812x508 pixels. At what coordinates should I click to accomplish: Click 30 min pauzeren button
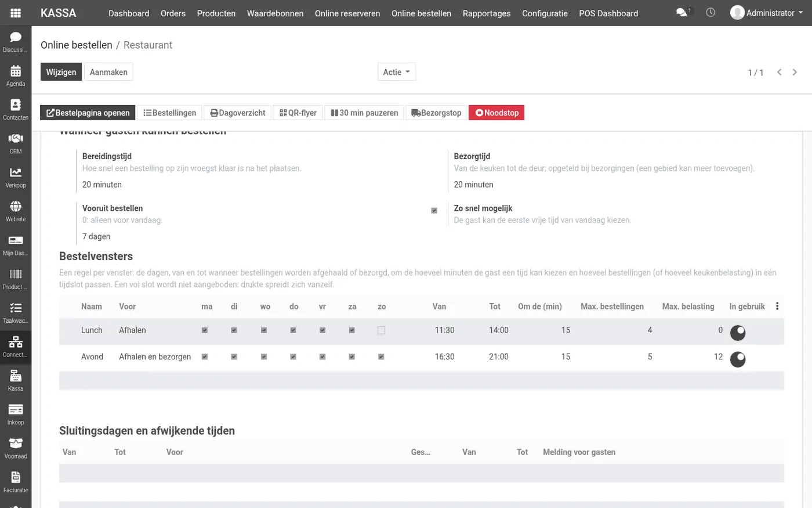point(364,113)
